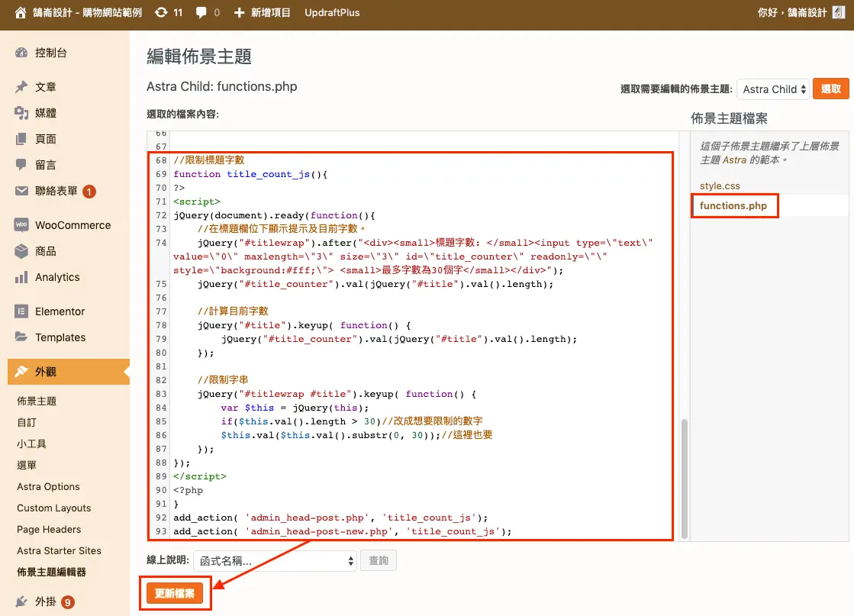Click 新增項目 in the admin bar

(x=270, y=12)
